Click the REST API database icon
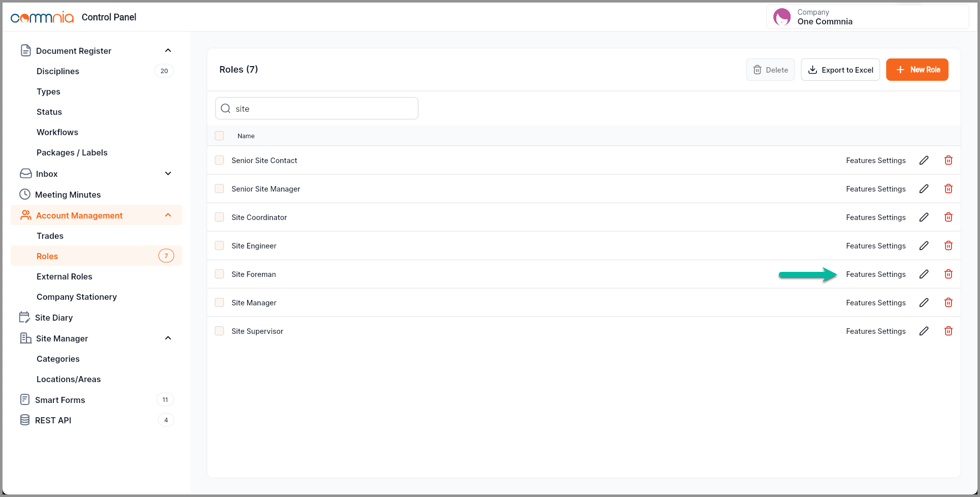Screen dimensions: 980x497 point(24,420)
